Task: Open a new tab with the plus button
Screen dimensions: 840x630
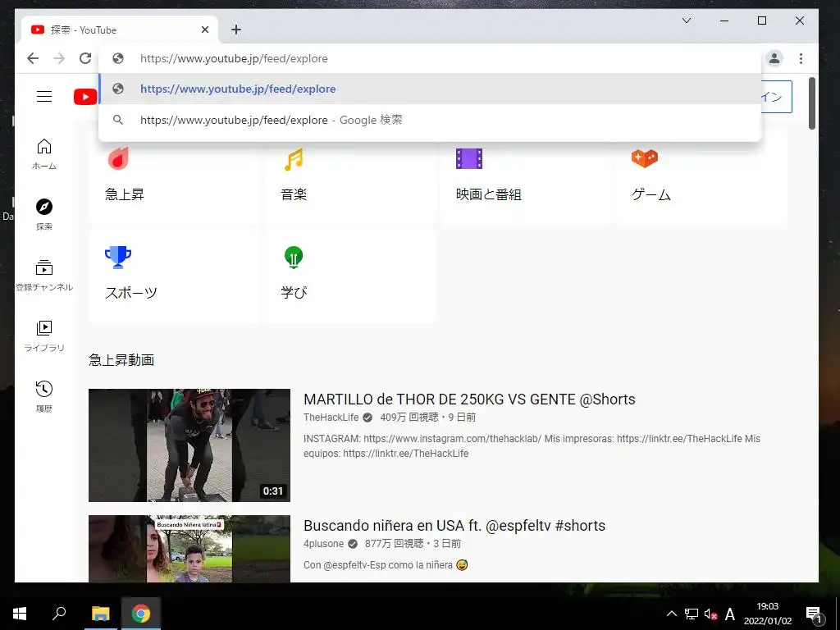Action: point(235,30)
